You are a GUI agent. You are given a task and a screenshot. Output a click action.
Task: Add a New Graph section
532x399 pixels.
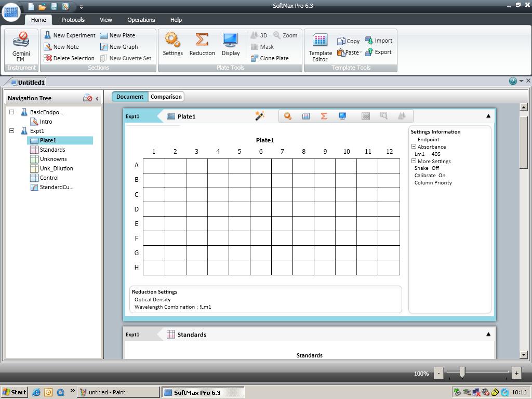[119, 47]
